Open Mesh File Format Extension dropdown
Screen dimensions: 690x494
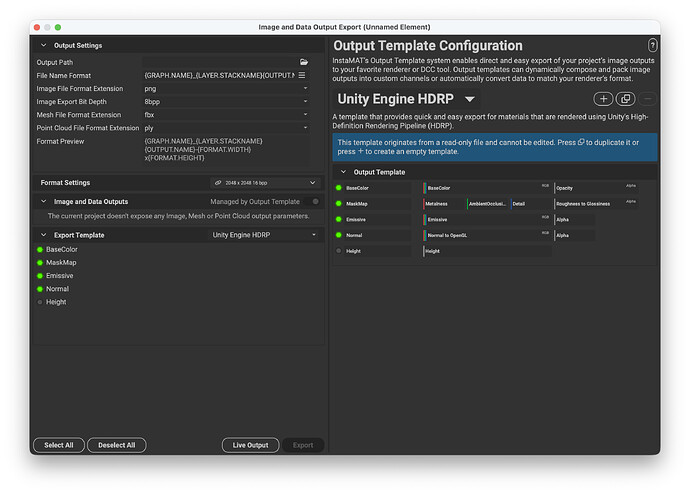pos(226,115)
